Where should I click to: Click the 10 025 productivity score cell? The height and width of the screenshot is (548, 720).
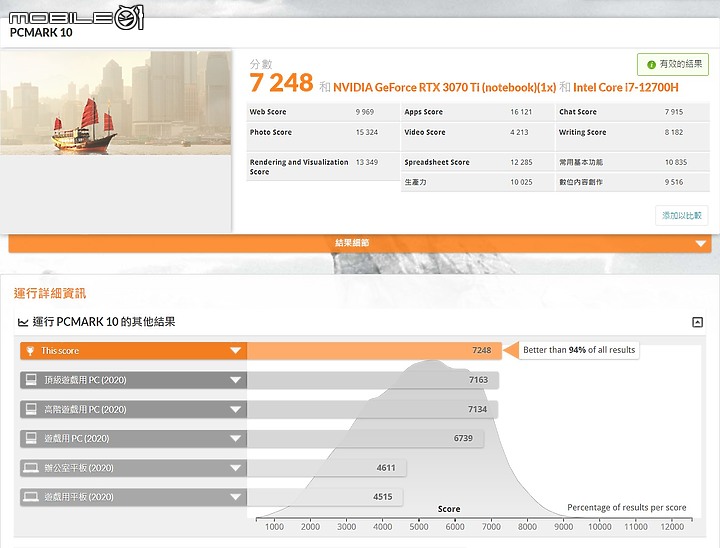click(x=478, y=182)
